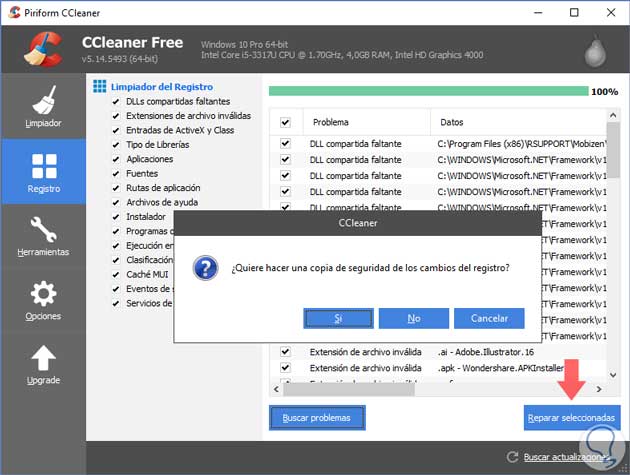Click the refresh icon beside Buscar actualizaciones
This screenshot has width=630, height=475.
coord(512,457)
